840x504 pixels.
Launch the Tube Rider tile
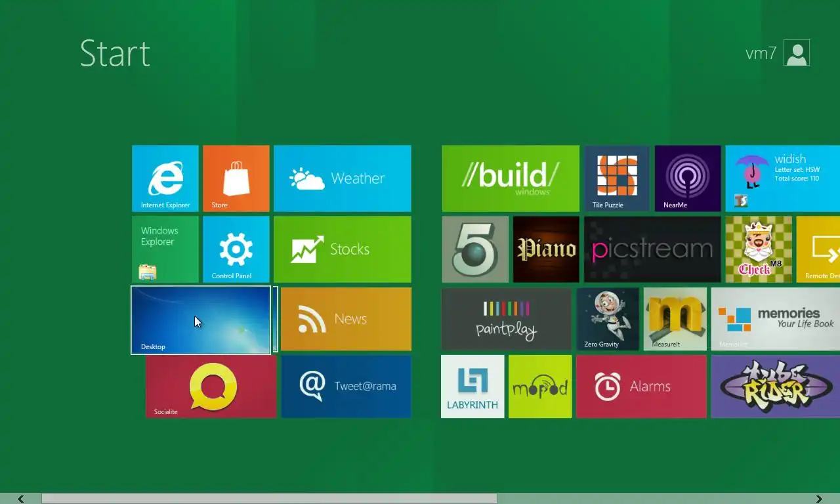click(776, 387)
